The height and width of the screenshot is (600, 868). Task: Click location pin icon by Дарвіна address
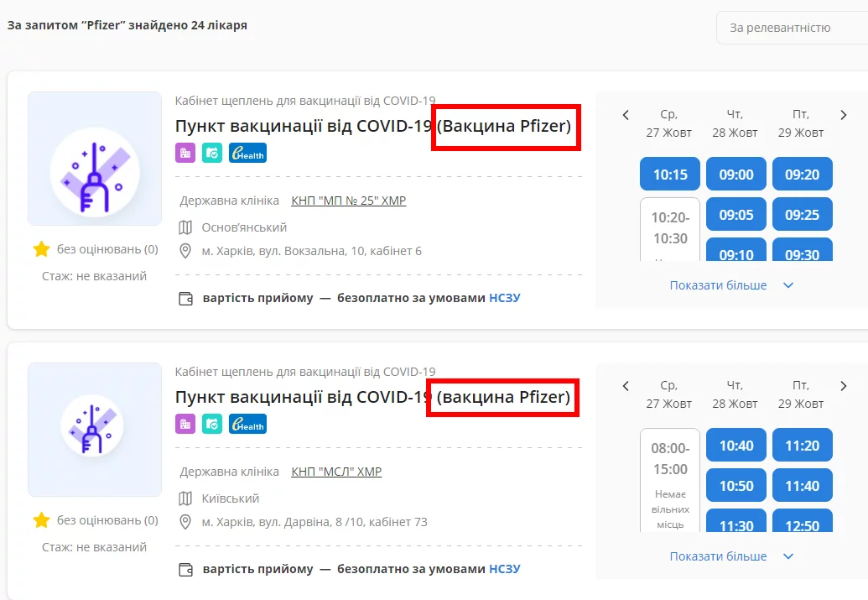click(x=185, y=522)
